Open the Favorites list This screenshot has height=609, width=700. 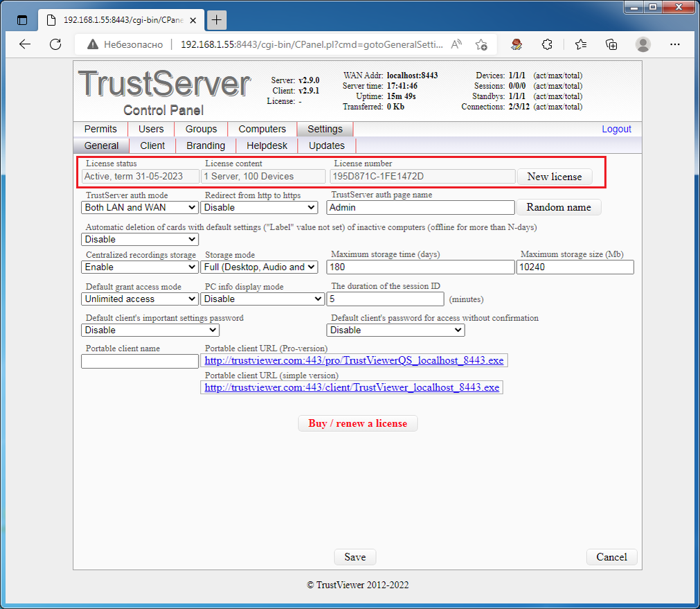[x=580, y=44]
